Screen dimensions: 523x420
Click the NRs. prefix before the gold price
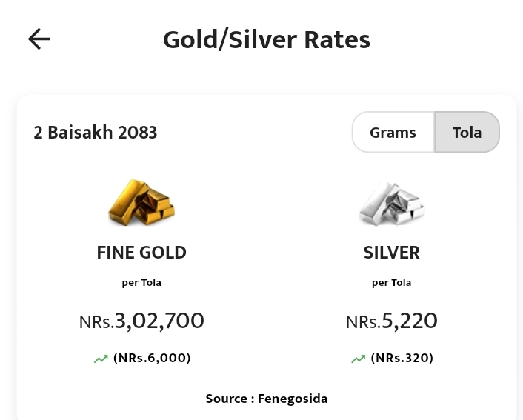(96, 323)
